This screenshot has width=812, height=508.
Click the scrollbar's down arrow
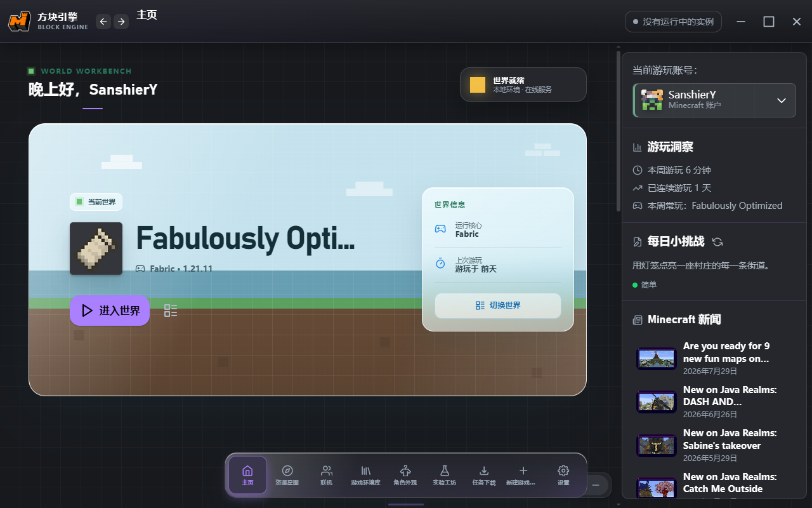619,504
